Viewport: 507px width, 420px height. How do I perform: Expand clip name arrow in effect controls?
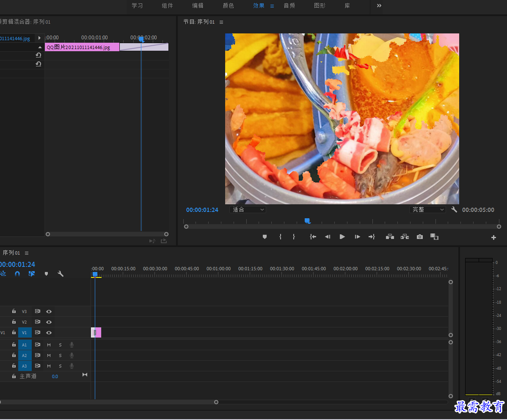[x=39, y=38]
